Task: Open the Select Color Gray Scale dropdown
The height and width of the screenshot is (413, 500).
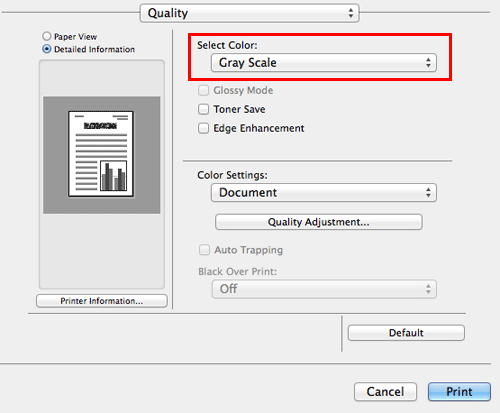Action: point(324,63)
